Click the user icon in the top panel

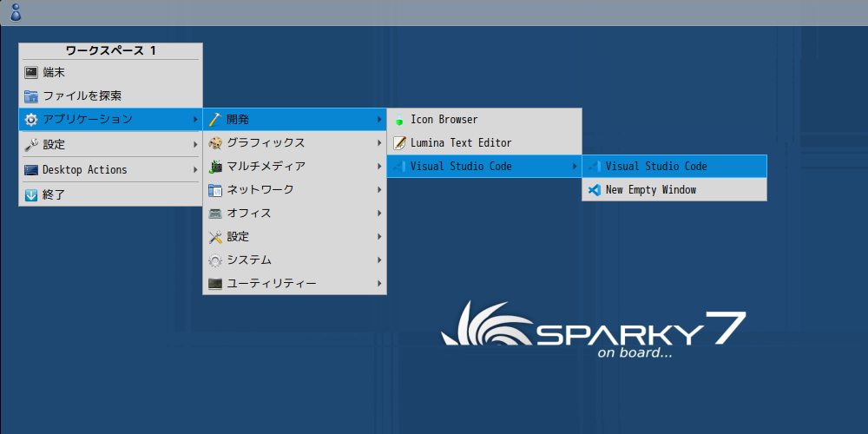click(16, 12)
